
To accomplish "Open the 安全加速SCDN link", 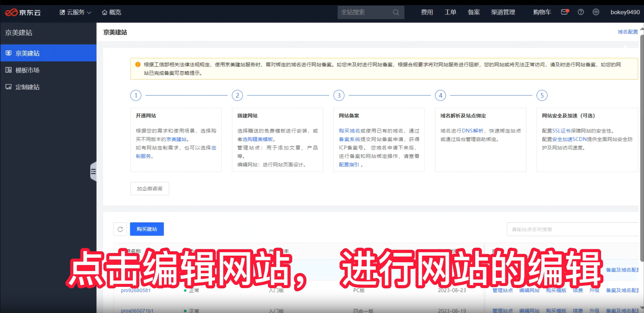I will pyautogui.click(x=569, y=139).
